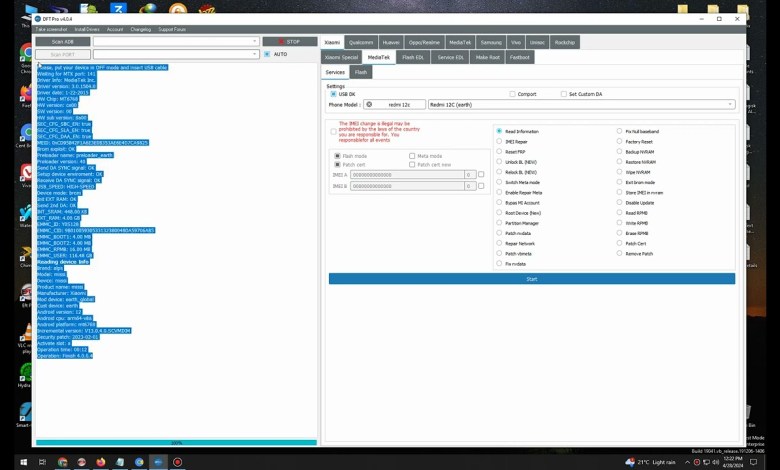
Task: Select the Backup NVRAM option
Action: click(619, 152)
